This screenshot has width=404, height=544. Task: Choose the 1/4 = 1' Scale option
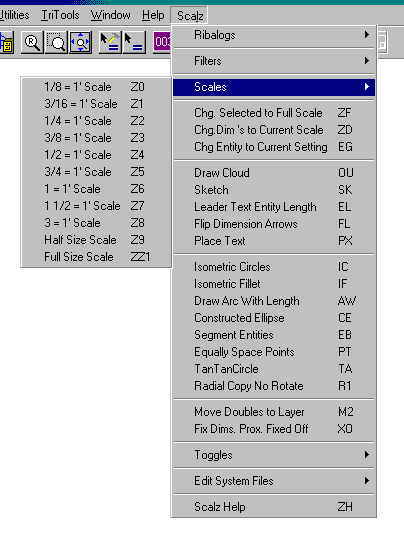click(x=96, y=121)
